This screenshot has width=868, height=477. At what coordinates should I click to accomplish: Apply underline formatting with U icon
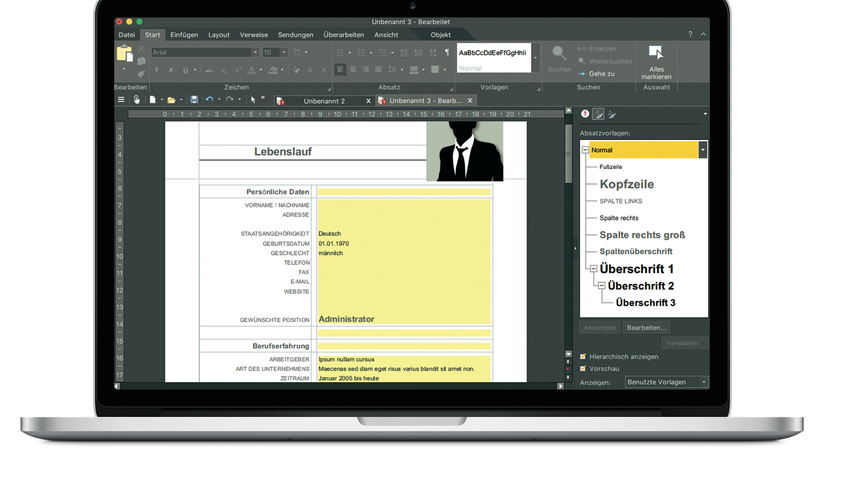click(x=185, y=70)
